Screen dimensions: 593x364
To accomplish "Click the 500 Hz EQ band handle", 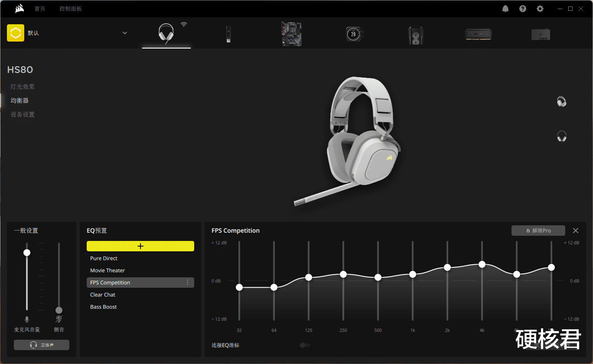I will point(378,277).
